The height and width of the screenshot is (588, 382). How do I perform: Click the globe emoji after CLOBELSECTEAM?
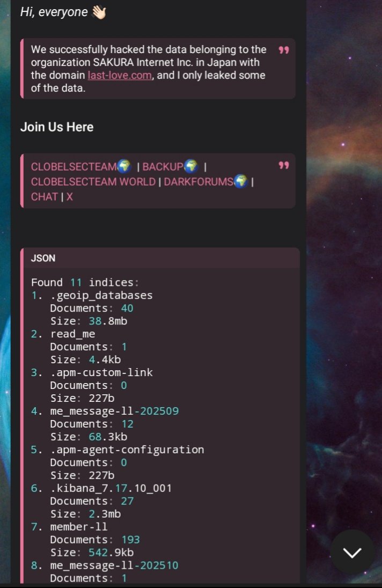(x=124, y=166)
